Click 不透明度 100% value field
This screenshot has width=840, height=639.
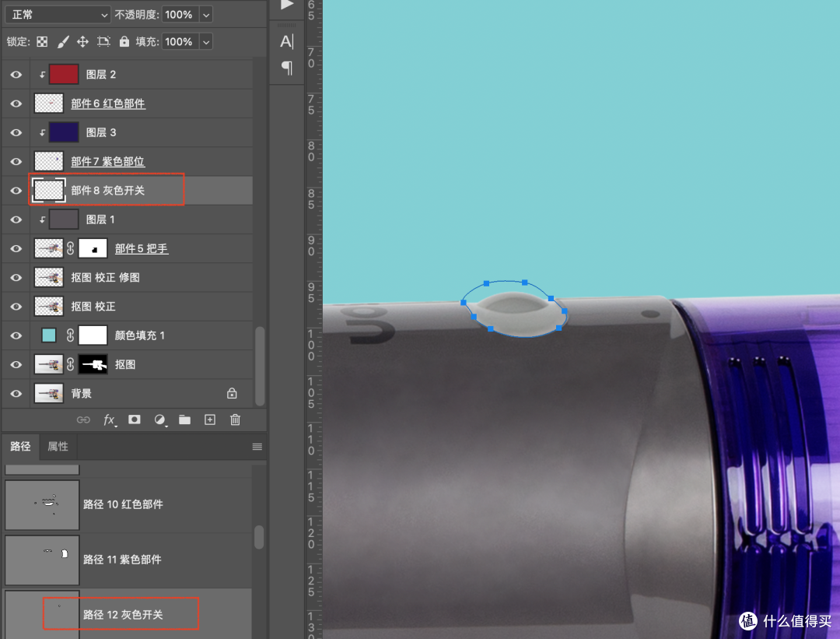pyautogui.click(x=180, y=15)
